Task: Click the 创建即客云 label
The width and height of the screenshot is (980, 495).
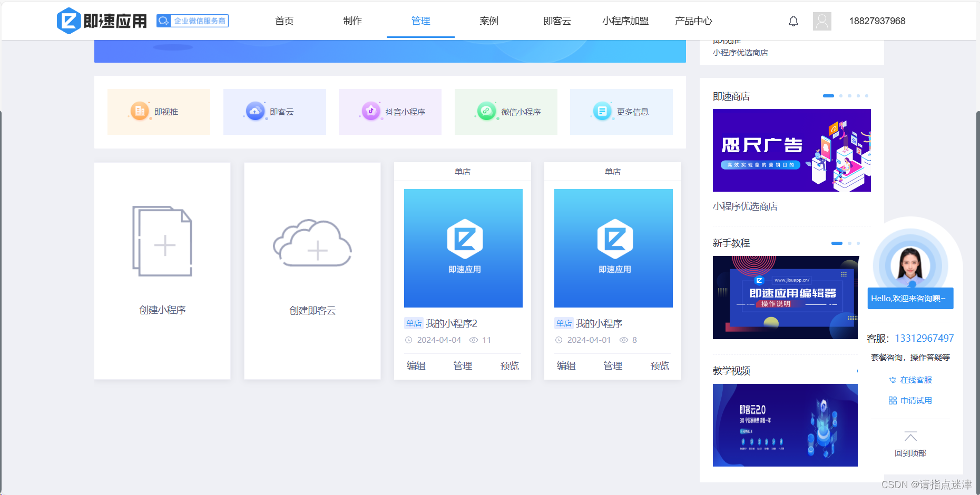Action: (312, 311)
